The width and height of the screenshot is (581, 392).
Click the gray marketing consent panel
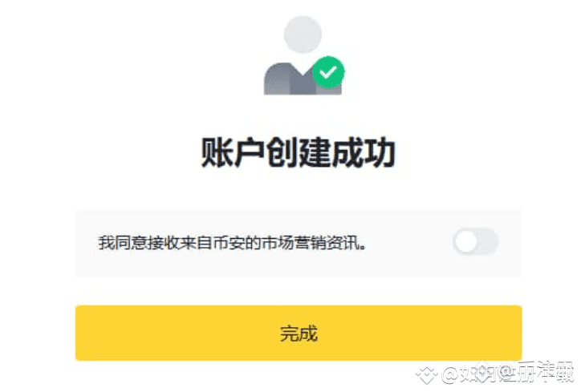(299, 243)
